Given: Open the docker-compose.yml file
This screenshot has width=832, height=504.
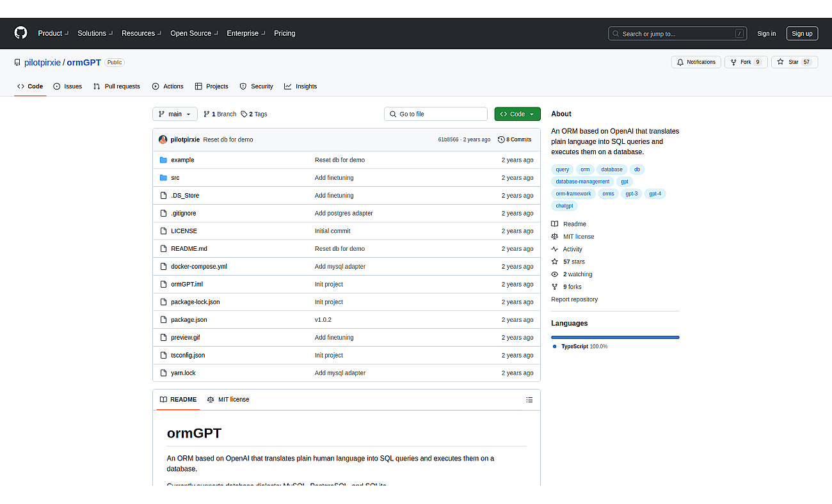Looking at the screenshot, I should coord(199,267).
